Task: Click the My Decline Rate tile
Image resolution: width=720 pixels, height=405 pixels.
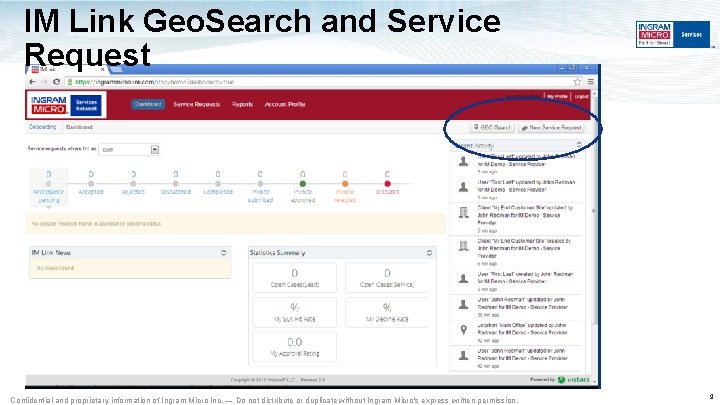Action: (x=387, y=312)
